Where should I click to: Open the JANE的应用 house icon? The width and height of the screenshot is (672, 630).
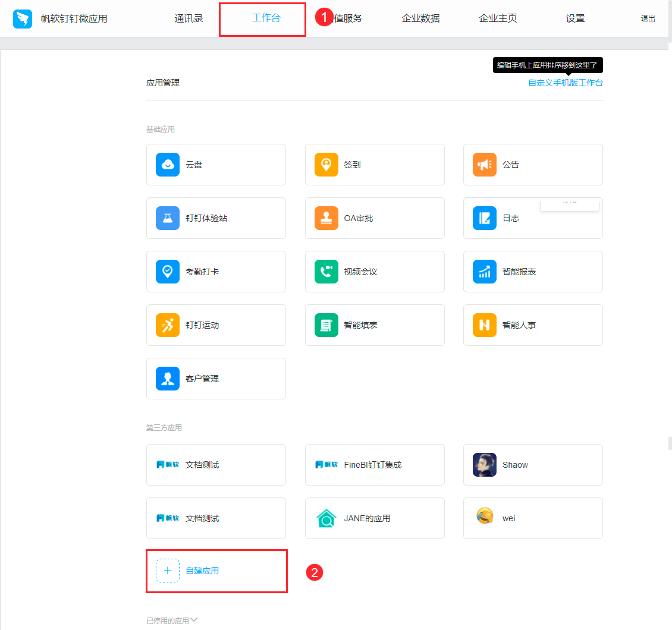(x=326, y=518)
